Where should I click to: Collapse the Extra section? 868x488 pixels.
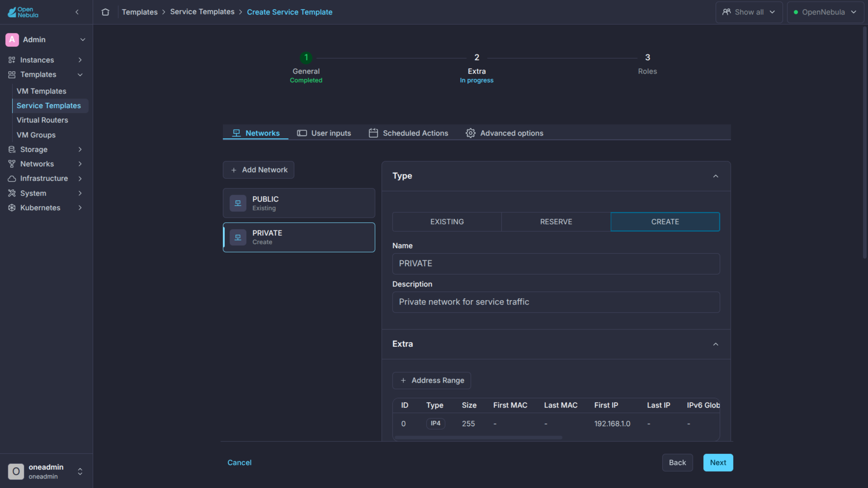coord(715,344)
